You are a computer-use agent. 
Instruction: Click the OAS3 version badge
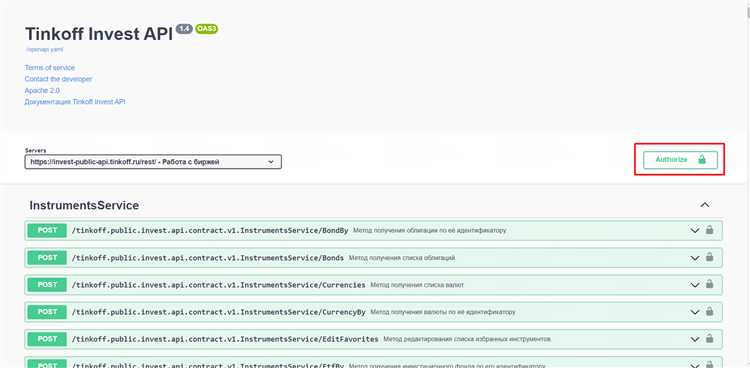coord(207,29)
